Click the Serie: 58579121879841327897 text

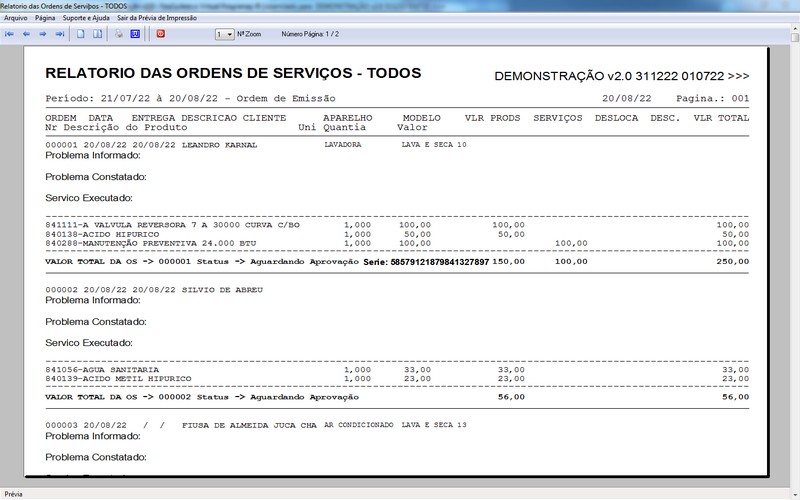click(x=426, y=262)
